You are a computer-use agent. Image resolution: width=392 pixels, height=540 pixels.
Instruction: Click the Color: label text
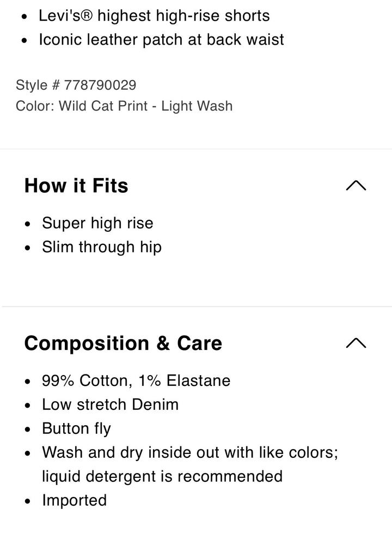pyautogui.click(x=35, y=106)
